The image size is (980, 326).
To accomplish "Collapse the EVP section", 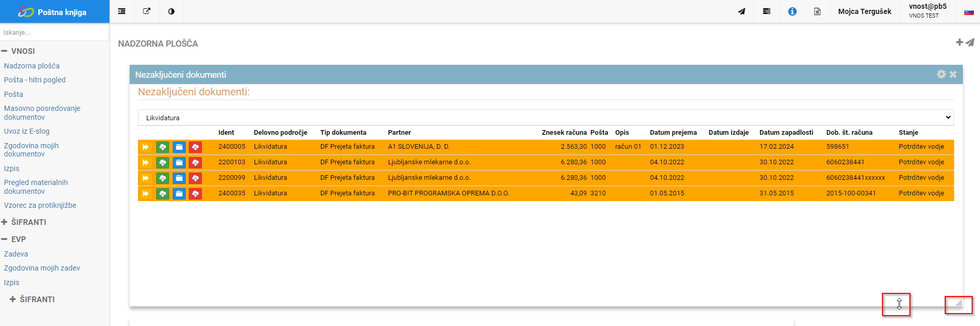I will 14,239.
